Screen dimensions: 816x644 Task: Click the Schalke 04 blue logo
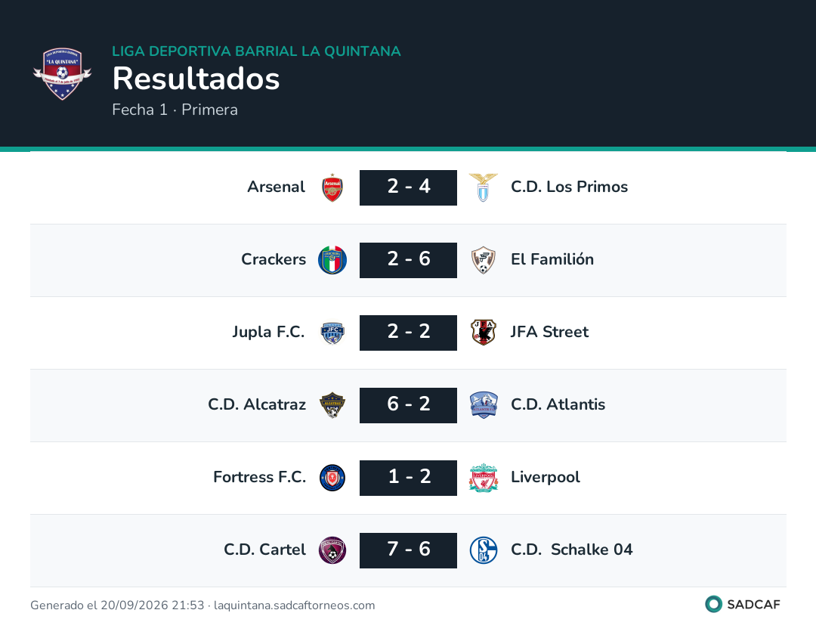484,550
